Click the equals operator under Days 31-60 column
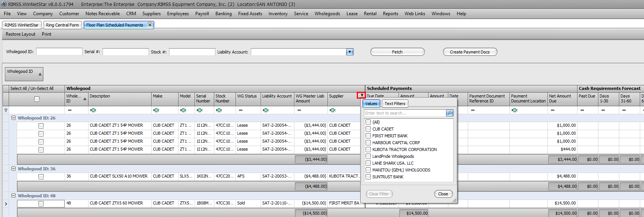Image resolution: width=644 pixels, height=217 pixels. [x=624, y=110]
